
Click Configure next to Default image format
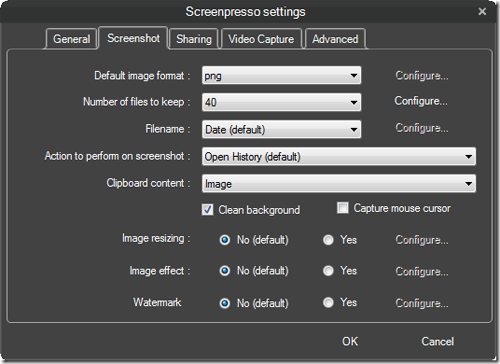[422, 76]
